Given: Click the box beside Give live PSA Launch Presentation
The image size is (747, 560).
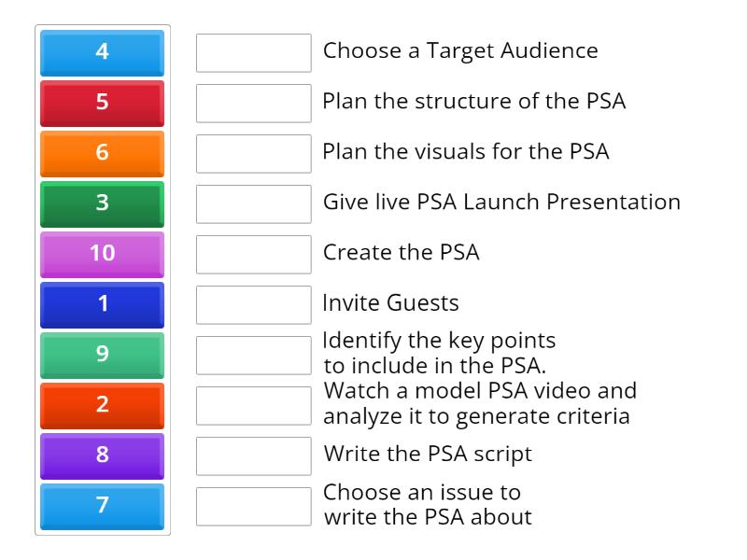Looking at the screenshot, I should [254, 203].
